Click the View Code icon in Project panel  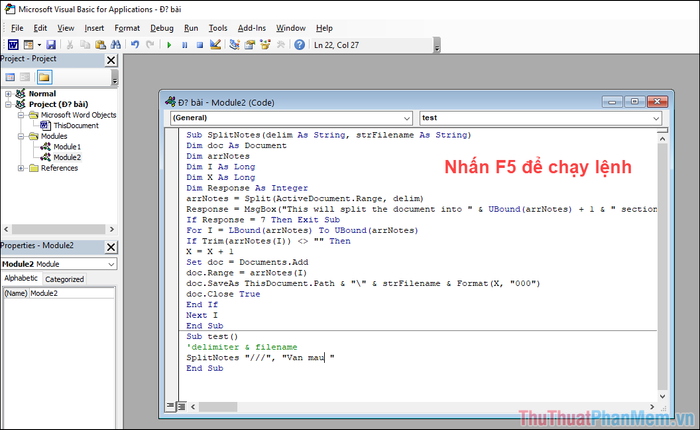point(10,77)
